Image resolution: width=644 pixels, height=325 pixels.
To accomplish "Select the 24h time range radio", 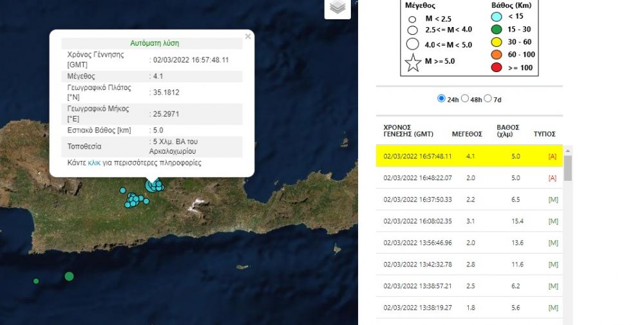I will (441, 98).
